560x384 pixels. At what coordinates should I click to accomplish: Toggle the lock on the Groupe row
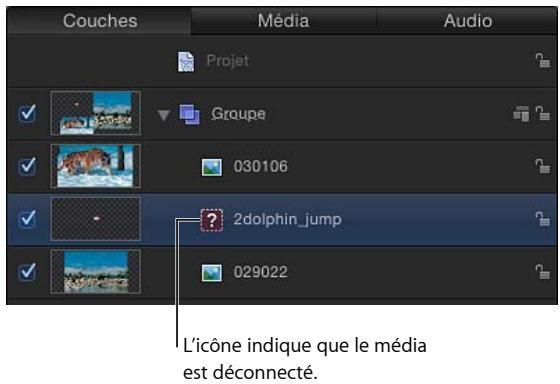[x=542, y=113]
